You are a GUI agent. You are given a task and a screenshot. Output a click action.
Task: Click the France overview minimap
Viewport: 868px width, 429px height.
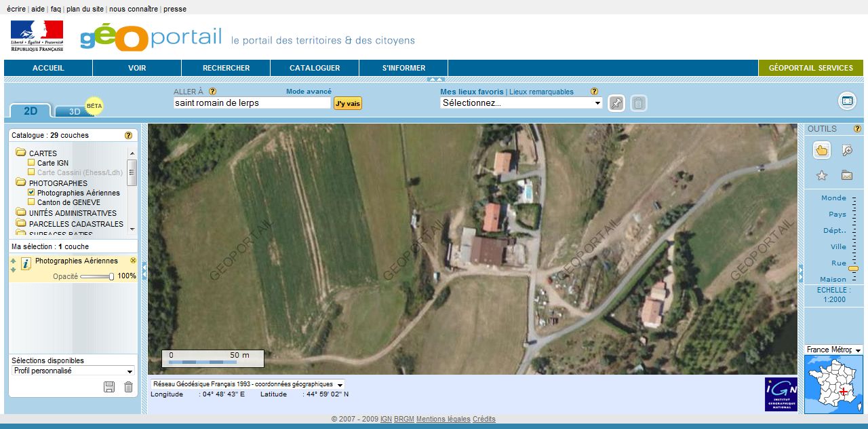click(x=833, y=384)
